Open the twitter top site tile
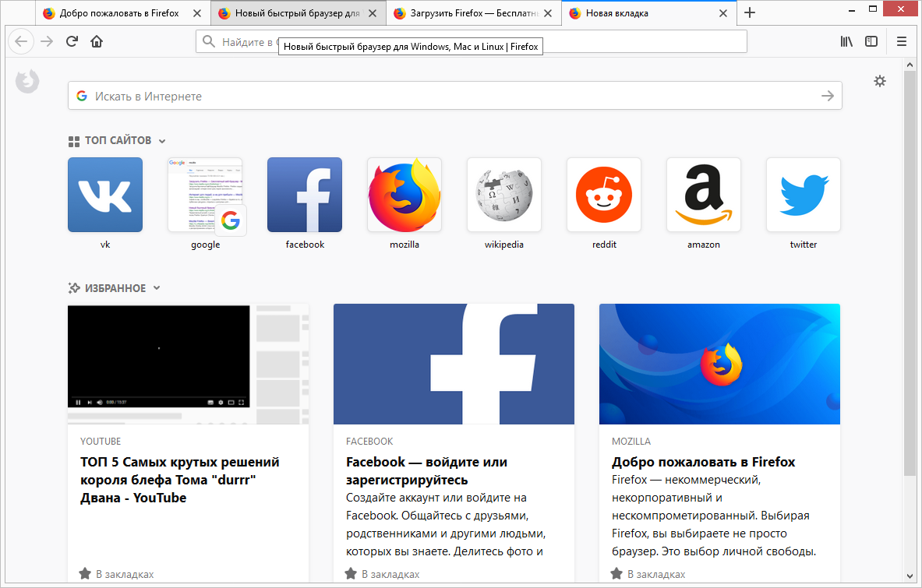The image size is (922, 588). pyautogui.click(x=804, y=195)
